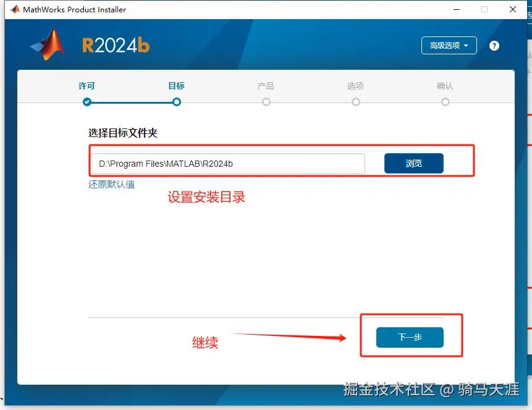
Task: Click the R2024b version text
Action: tap(116, 46)
